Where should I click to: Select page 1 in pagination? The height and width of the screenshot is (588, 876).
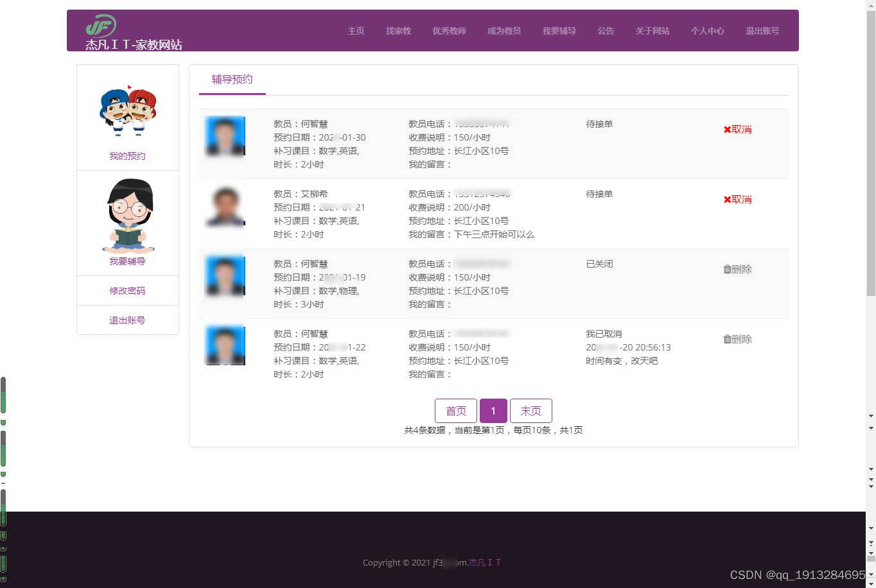(x=493, y=411)
